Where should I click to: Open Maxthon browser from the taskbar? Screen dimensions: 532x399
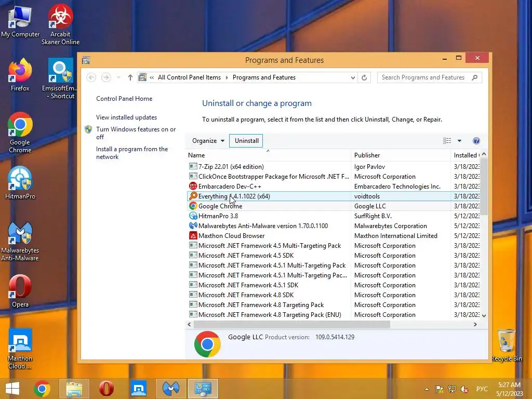coord(139,389)
